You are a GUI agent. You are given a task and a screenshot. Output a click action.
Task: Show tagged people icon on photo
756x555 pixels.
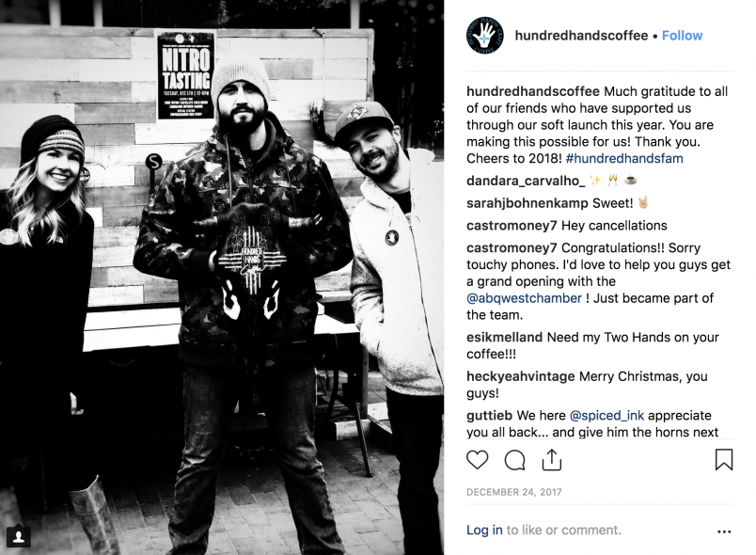coord(18,536)
